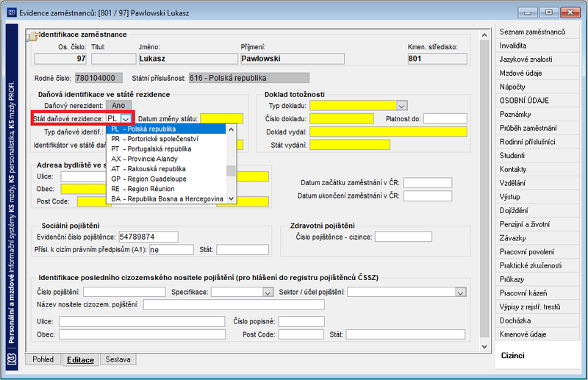Click the form's vertical scrollbar down arrow
This screenshot has width=588, height=380.
point(484,347)
